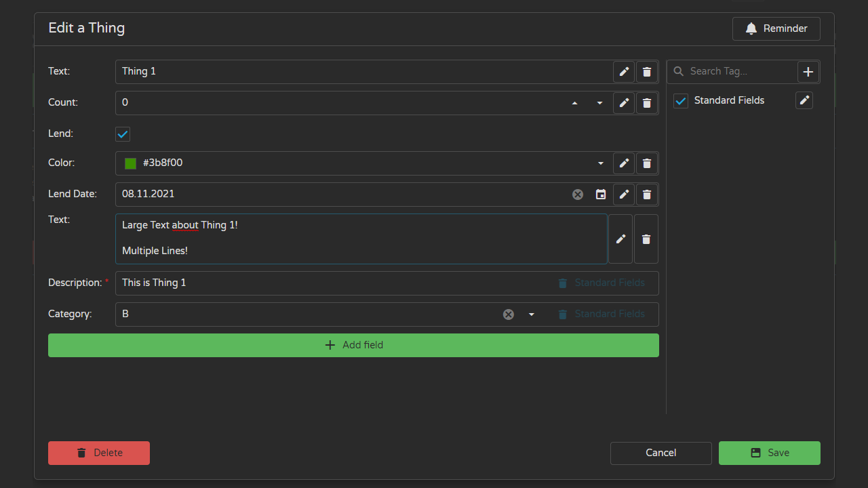Edit the Standard Fields tag with pencil icon

pyautogui.click(x=804, y=100)
